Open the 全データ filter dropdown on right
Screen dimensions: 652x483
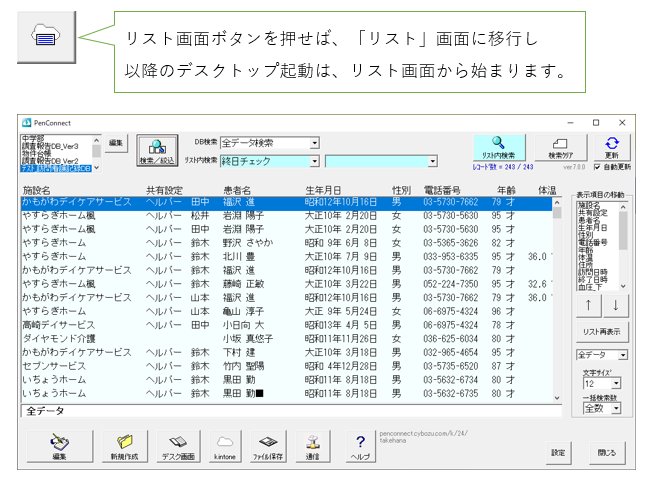623,355
